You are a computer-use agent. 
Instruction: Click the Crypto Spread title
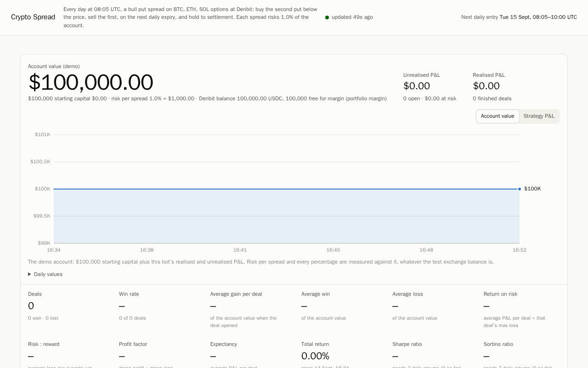pos(33,17)
